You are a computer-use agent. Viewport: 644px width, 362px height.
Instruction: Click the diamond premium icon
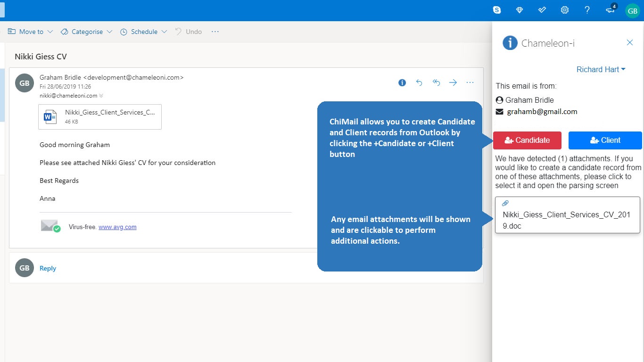(x=520, y=10)
